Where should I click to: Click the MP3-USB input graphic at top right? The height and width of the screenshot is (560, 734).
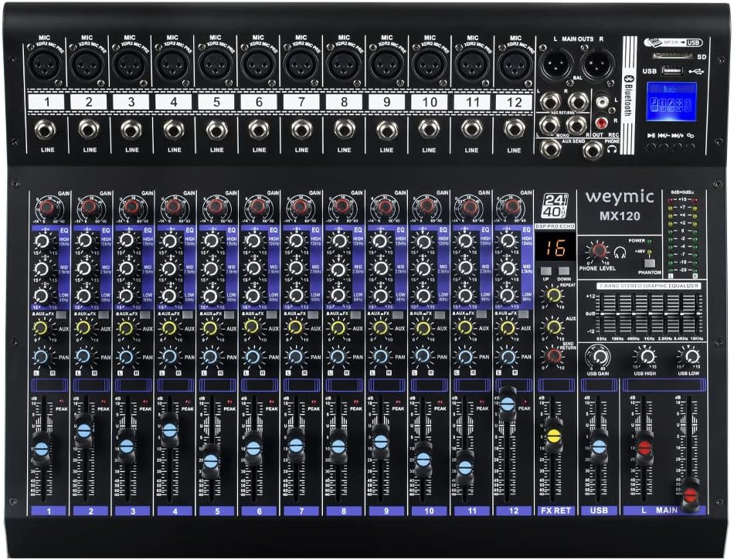[672, 42]
